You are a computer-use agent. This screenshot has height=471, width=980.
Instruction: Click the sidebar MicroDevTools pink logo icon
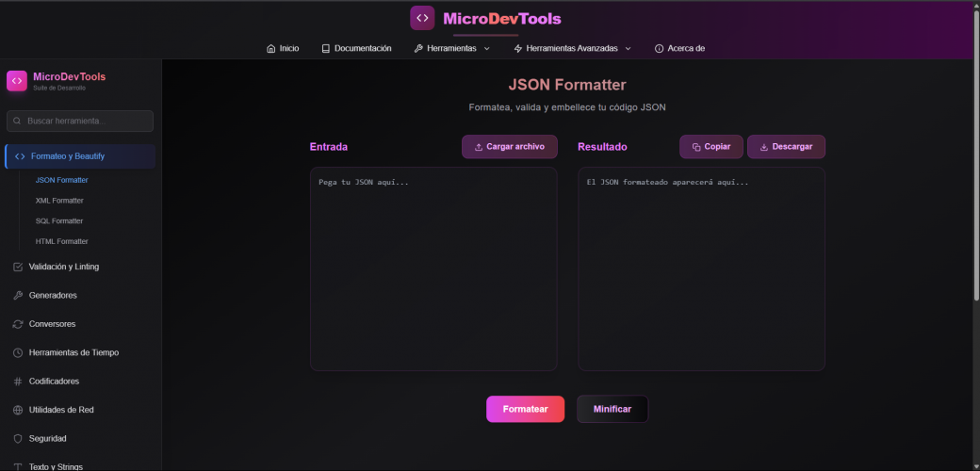(17, 81)
